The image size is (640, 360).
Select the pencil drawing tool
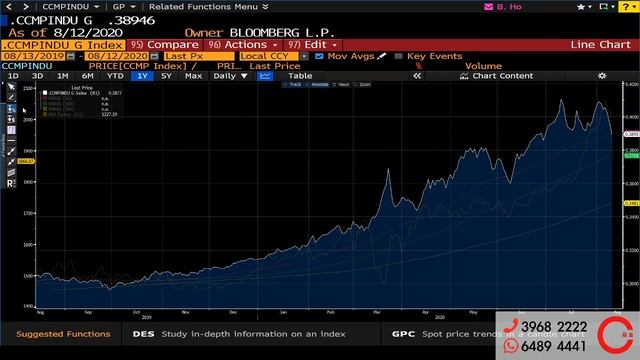click(x=11, y=98)
